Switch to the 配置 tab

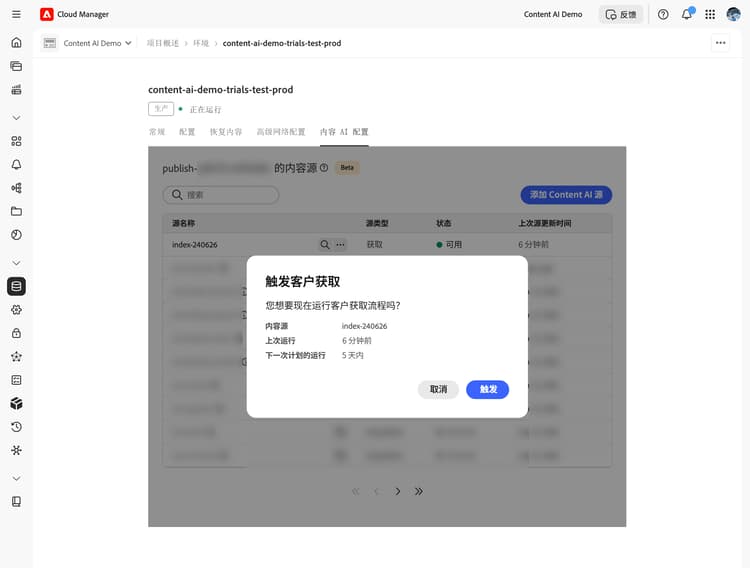coord(187,132)
